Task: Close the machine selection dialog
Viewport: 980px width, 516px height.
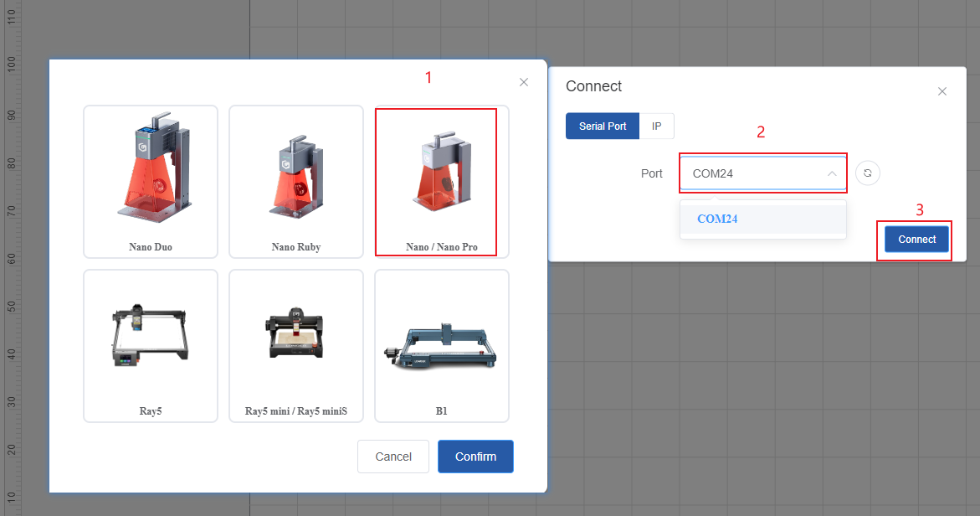Action: pos(523,82)
